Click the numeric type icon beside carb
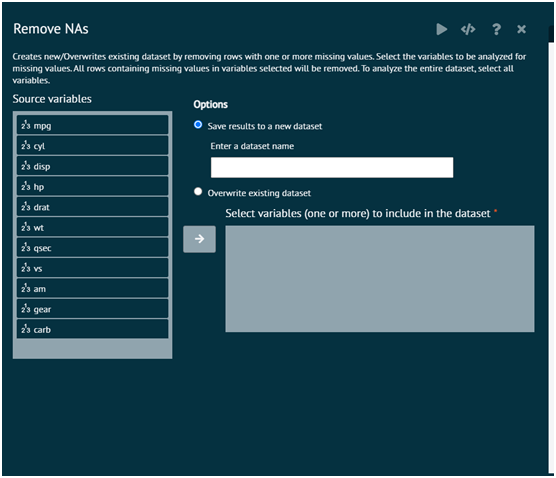The height and width of the screenshot is (478, 556). pyautogui.click(x=26, y=329)
